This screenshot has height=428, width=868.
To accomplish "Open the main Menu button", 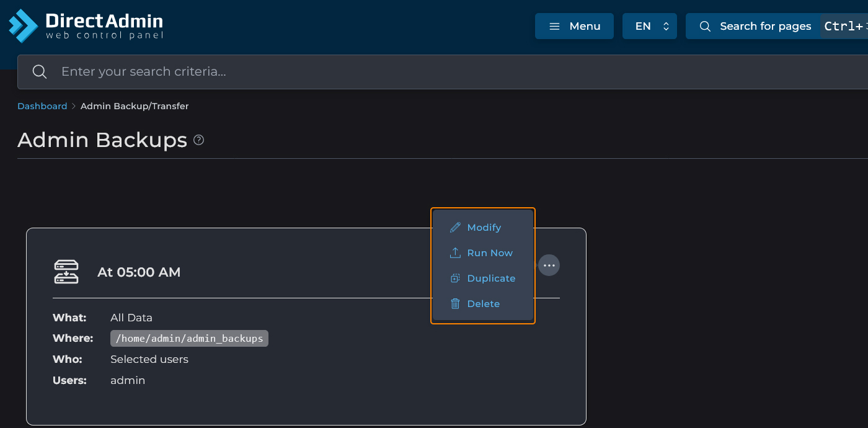I will click(574, 26).
